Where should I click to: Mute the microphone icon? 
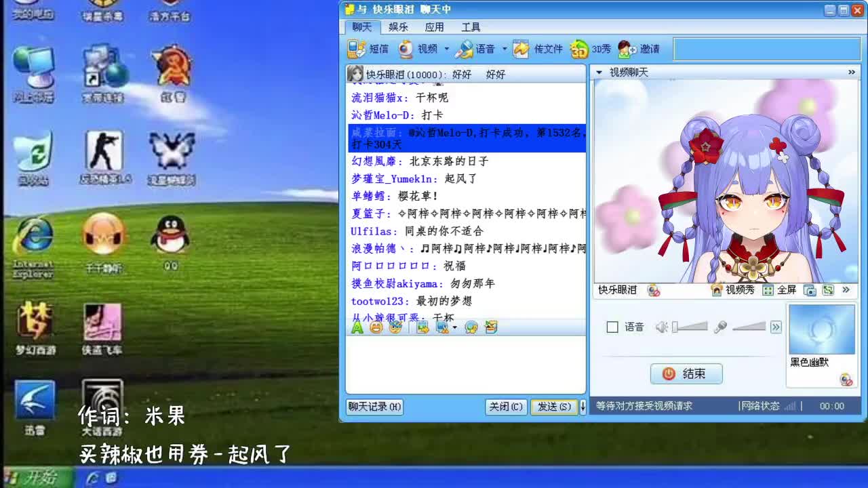point(720,327)
